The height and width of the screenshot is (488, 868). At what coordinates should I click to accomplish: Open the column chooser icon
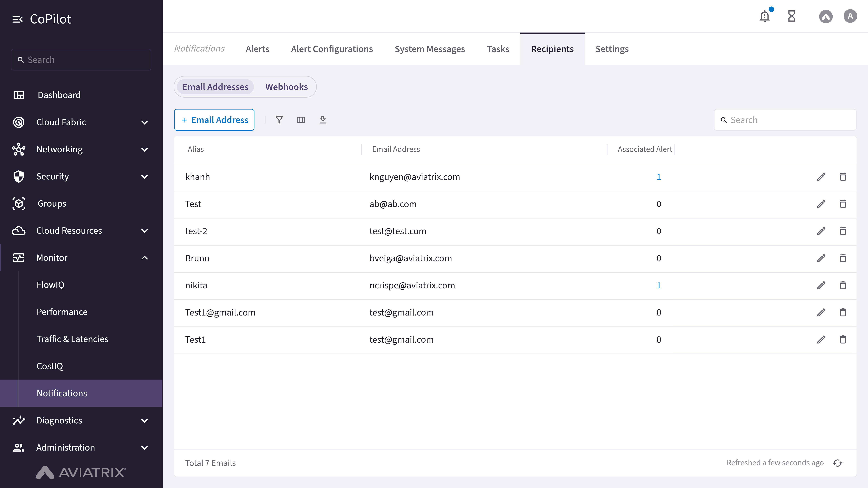pyautogui.click(x=301, y=120)
